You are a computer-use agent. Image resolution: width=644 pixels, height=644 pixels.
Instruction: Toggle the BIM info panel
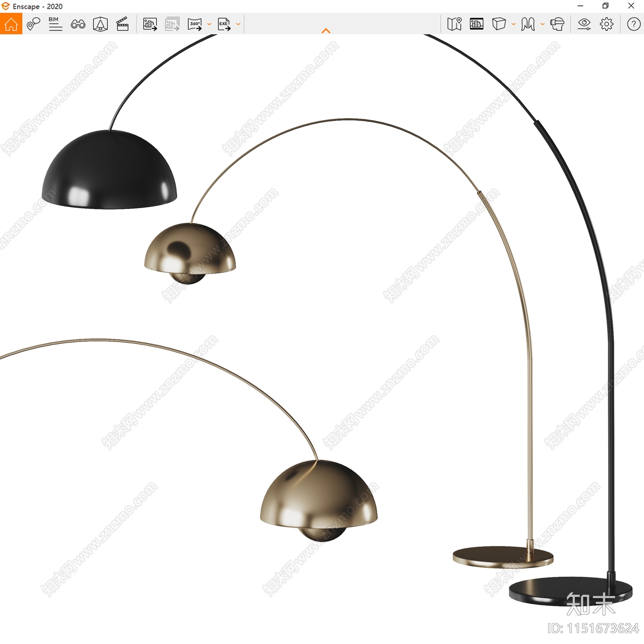pyautogui.click(x=55, y=24)
